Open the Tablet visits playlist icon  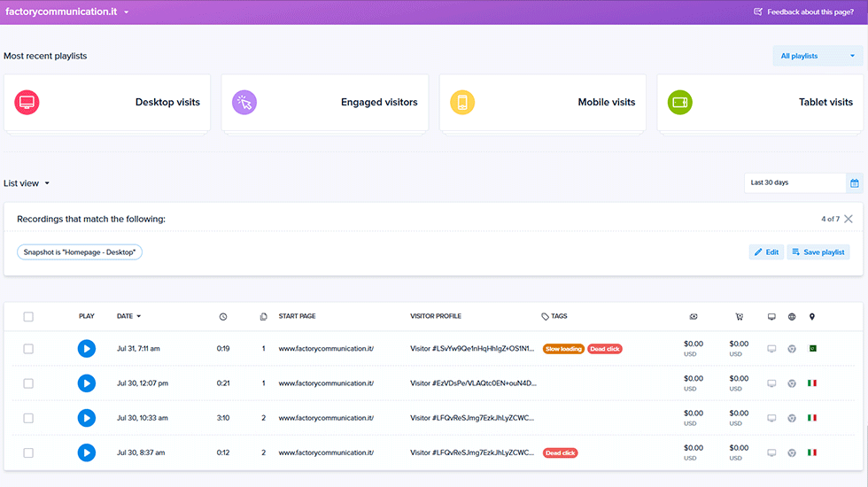coord(680,103)
